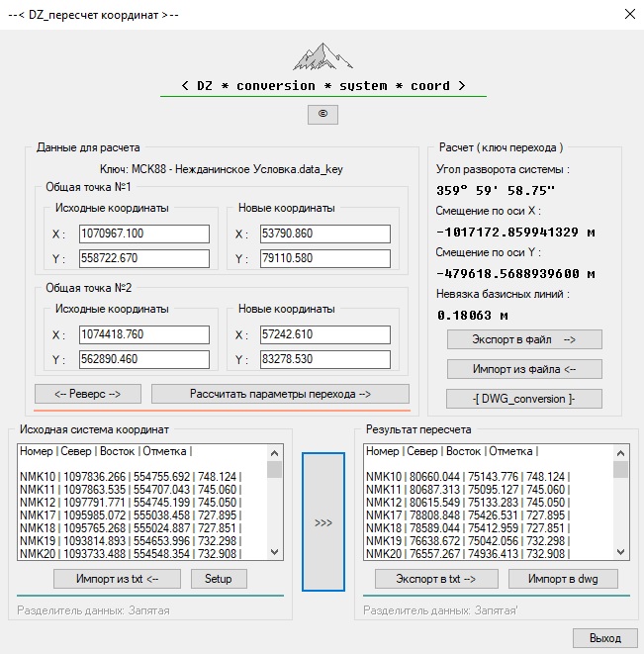Click new X field of point №2
Viewport: 644px width, 654px height.
click(x=329, y=335)
